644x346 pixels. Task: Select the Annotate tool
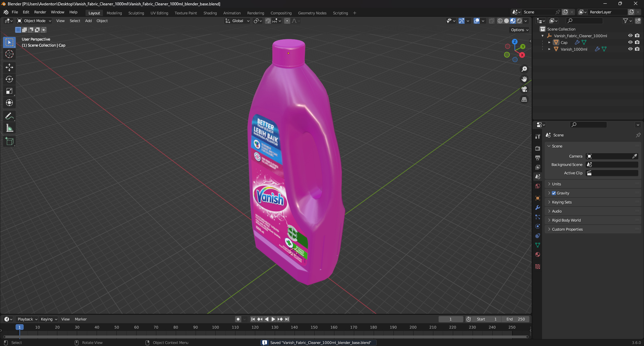click(x=9, y=116)
